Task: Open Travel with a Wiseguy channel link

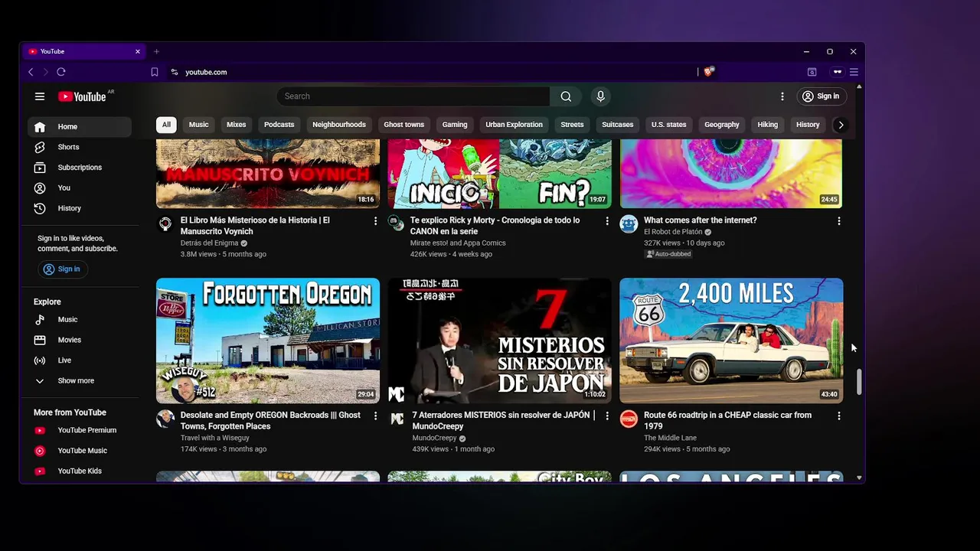Action: tap(215, 439)
